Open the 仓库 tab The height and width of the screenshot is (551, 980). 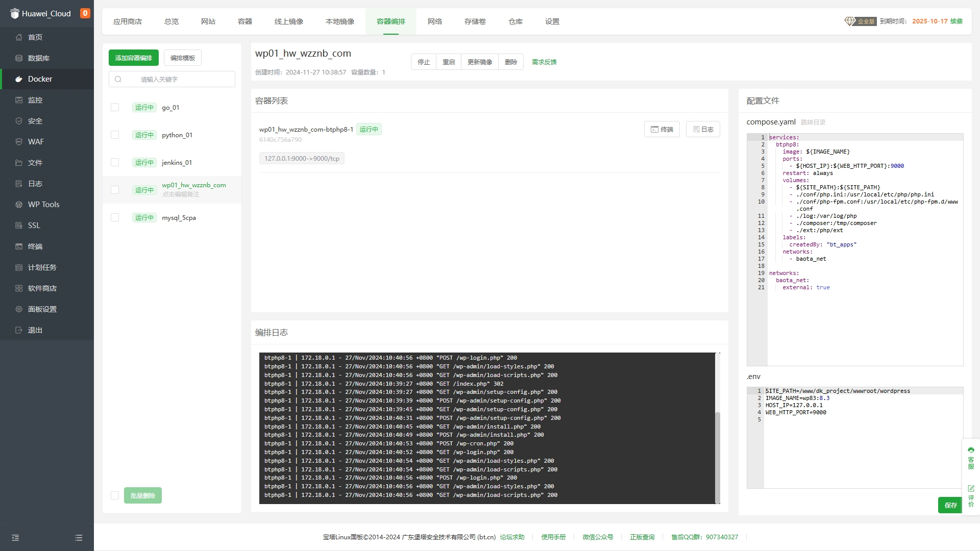tap(516, 21)
